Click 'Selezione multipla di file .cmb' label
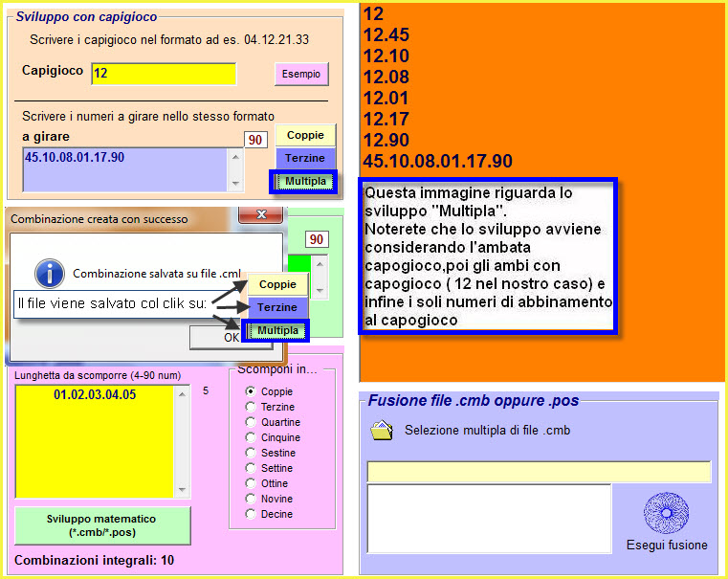 point(487,430)
